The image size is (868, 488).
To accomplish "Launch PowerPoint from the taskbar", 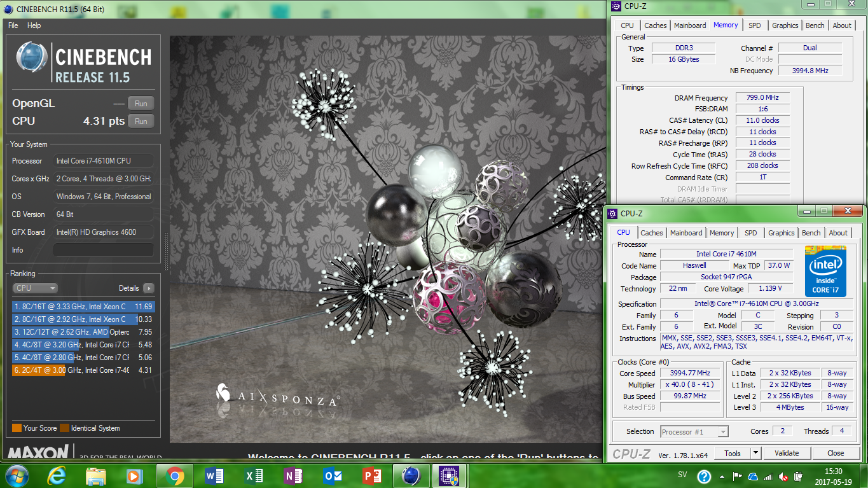I will click(x=371, y=475).
